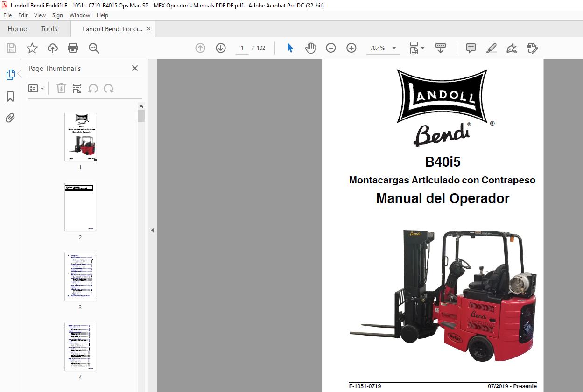Click the 'B40i5' model heading
Screen dimensions: 583x392
[x=443, y=162]
